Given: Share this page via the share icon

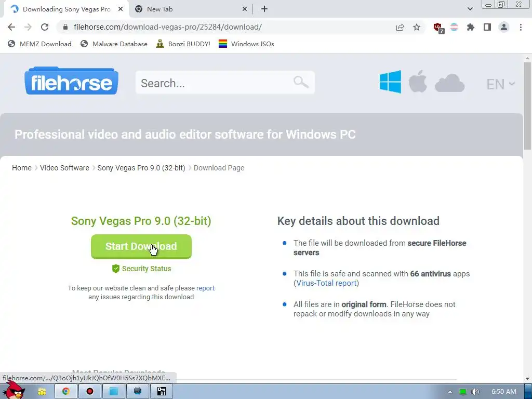Looking at the screenshot, I should (400, 27).
